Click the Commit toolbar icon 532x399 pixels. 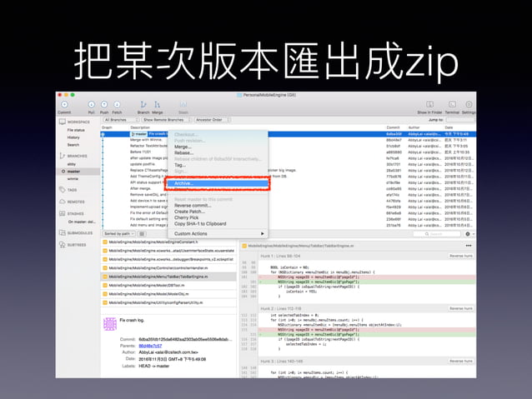tap(64, 104)
